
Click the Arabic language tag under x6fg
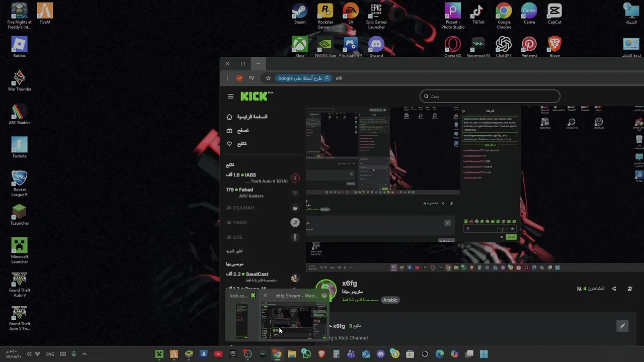390,300
